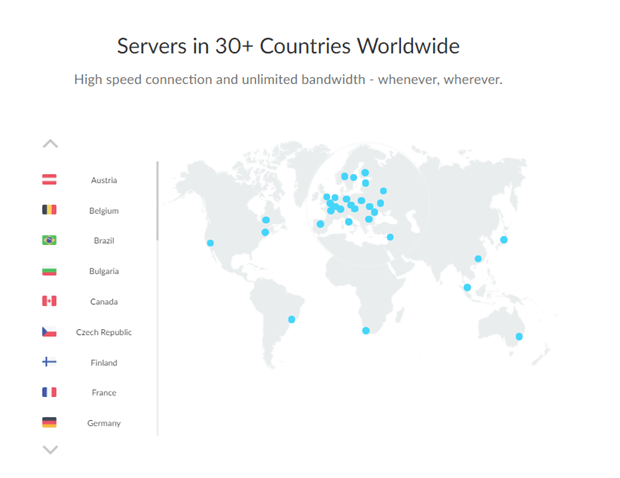Click the France flag icon
Image resolution: width=620 pixels, height=478 pixels.
click(49, 392)
